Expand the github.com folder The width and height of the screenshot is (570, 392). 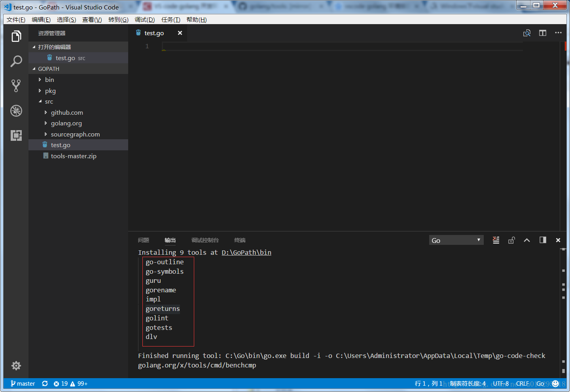[78, 112]
